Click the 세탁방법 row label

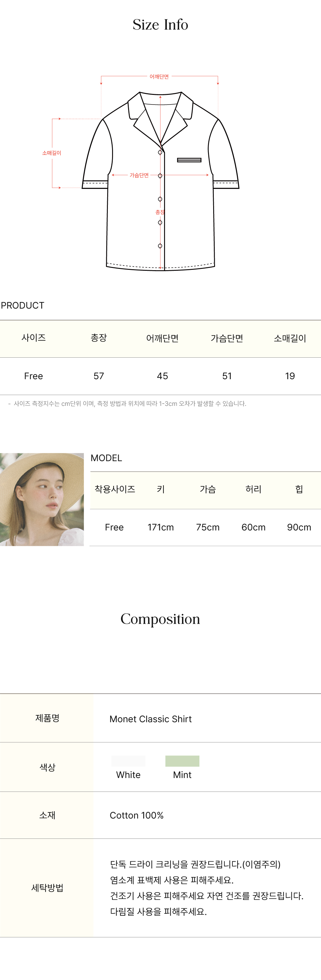coord(47,888)
